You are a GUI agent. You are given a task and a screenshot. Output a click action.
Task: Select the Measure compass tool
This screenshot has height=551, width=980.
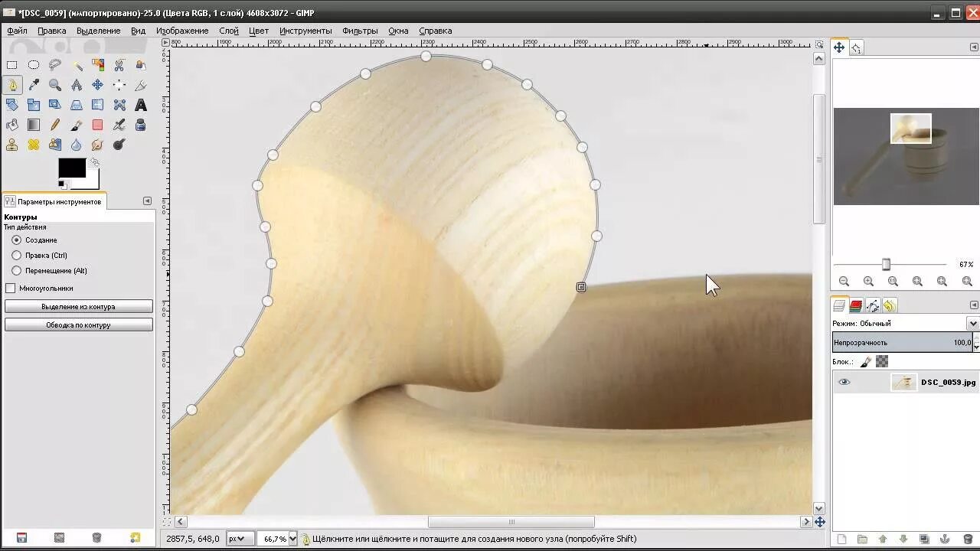point(77,85)
